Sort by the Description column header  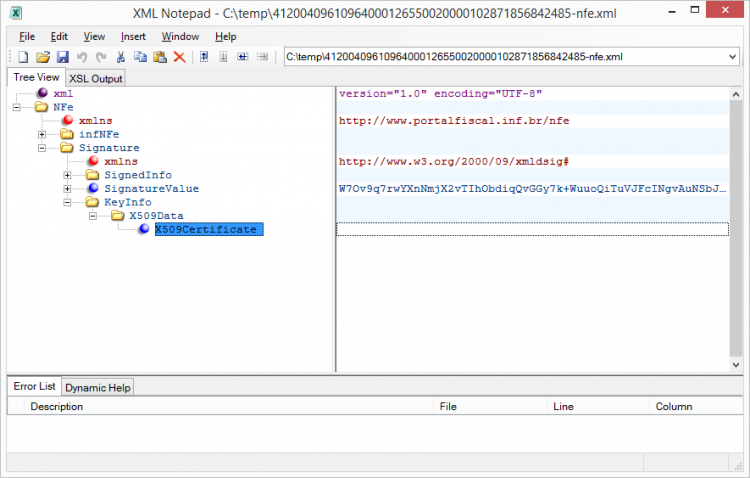(230, 406)
